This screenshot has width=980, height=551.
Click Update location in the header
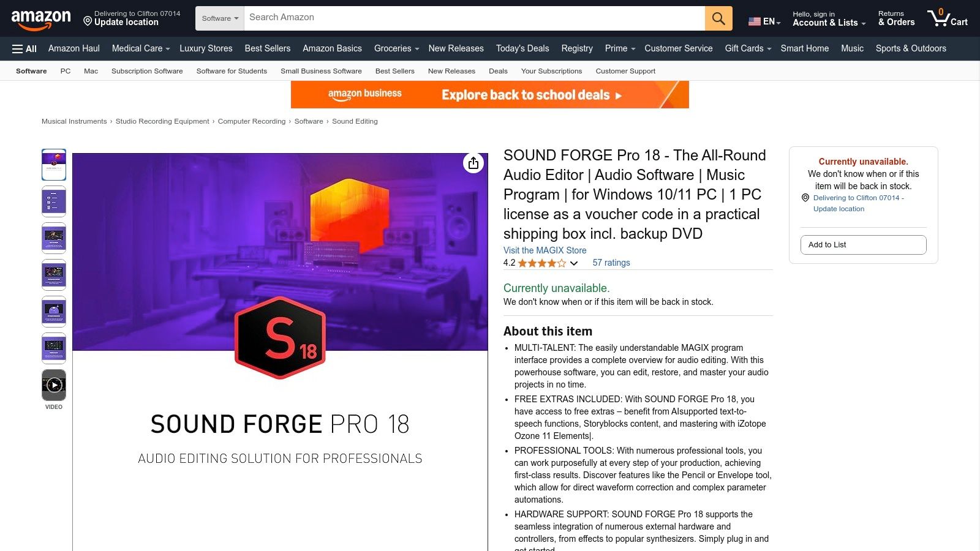click(x=126, y=22)
